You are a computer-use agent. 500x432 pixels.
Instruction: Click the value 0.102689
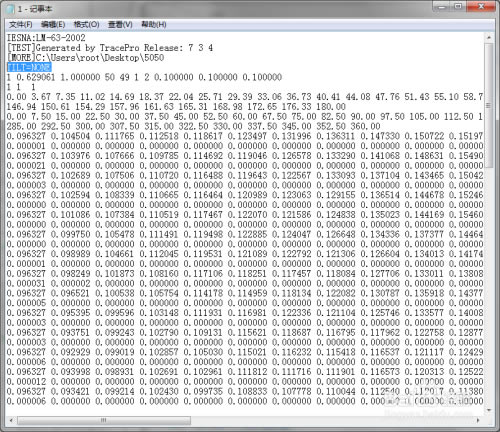click(x=70, y=175)
